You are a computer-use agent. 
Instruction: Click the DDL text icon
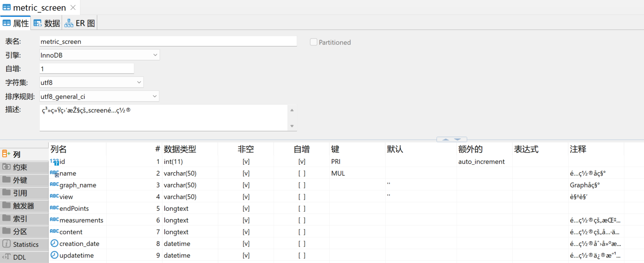point(6,257)
